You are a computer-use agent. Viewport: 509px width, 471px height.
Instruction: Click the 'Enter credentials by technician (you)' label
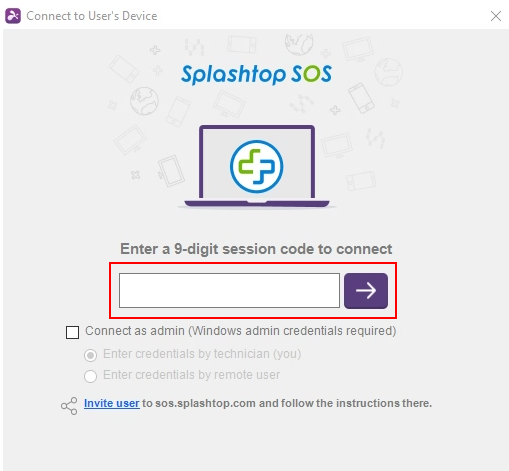coord(202,354)
